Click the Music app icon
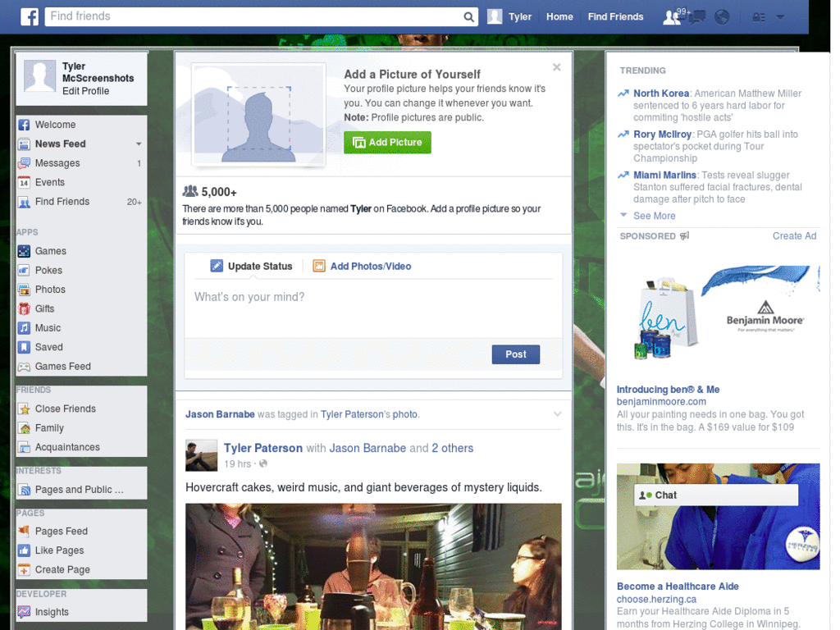This screenshot has height=630, width=840. click(24, 328)
